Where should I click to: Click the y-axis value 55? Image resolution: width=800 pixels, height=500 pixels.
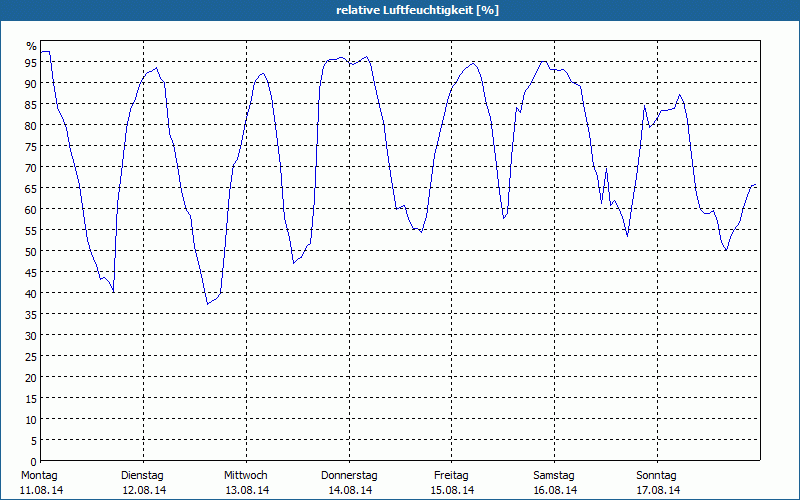tap(31, 230)
